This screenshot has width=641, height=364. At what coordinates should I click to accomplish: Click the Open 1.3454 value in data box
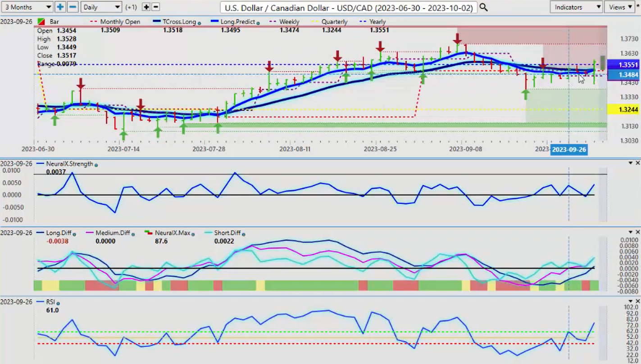point(67,31)
